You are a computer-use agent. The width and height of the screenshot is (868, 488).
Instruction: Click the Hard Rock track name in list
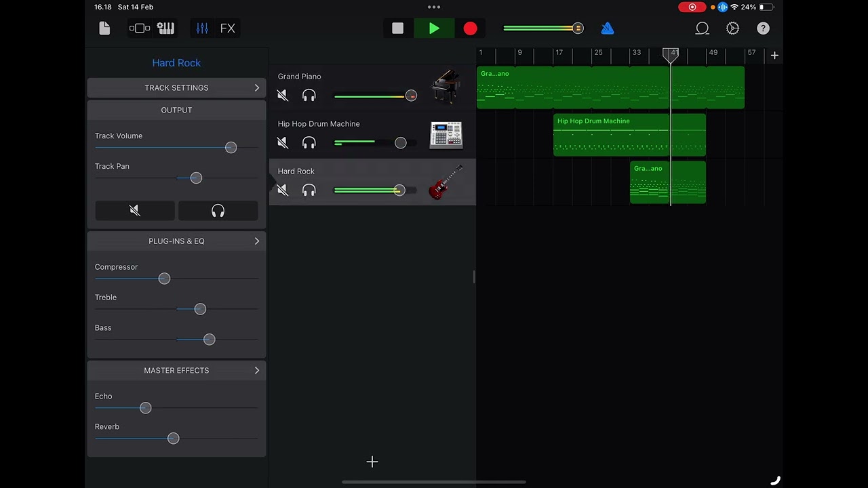296,171
